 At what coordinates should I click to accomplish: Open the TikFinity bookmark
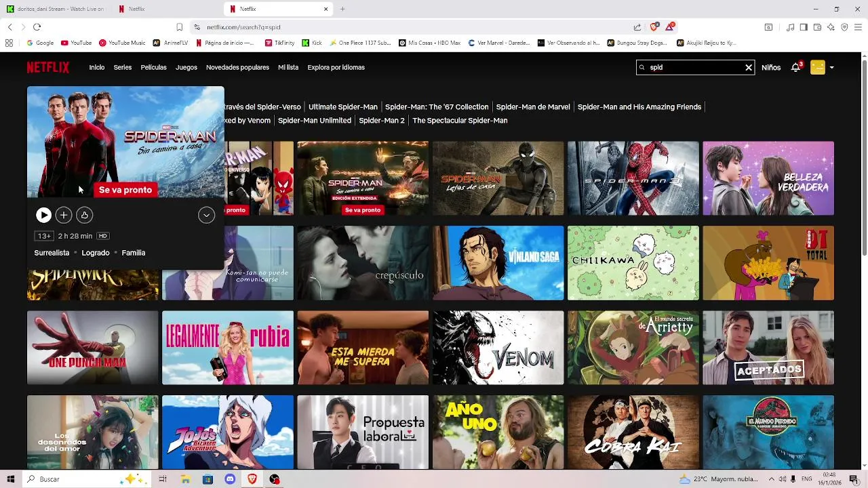point(279,43)
